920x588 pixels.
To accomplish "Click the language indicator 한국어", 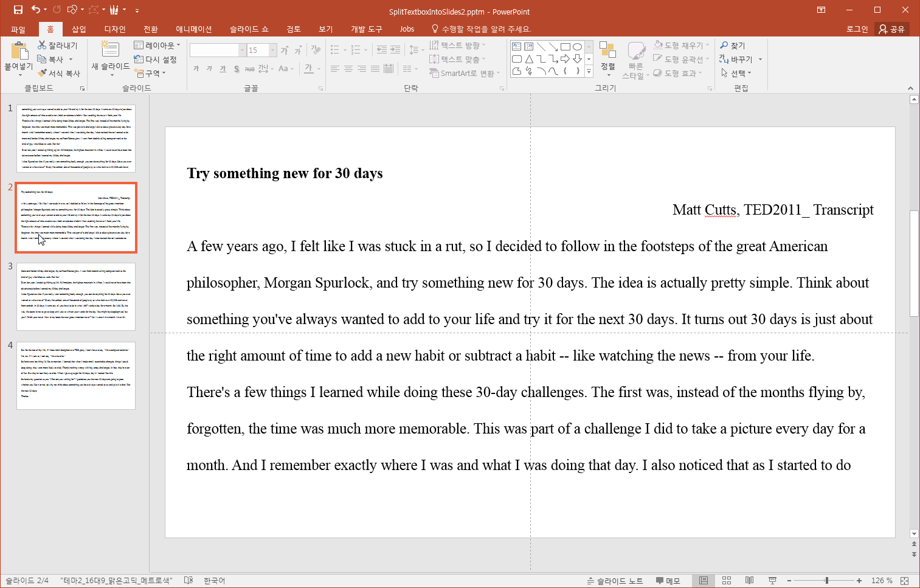I will (214, 581).
